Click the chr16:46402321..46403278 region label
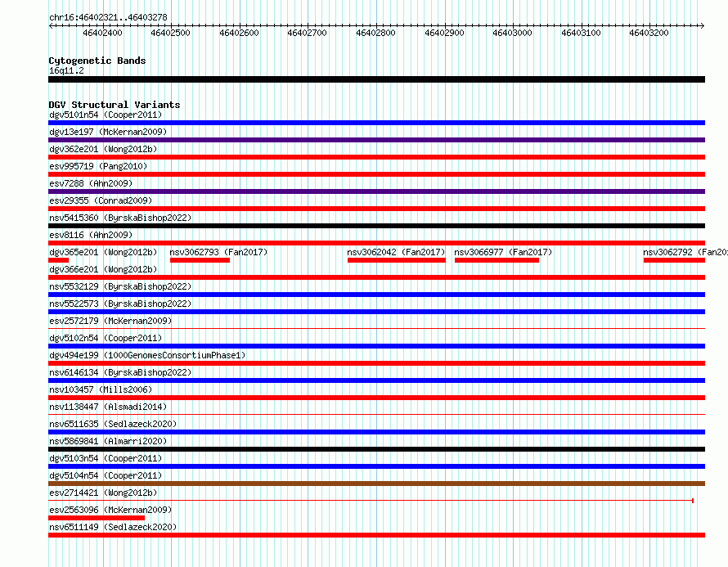The image size is (728, 567). point(108,17)
